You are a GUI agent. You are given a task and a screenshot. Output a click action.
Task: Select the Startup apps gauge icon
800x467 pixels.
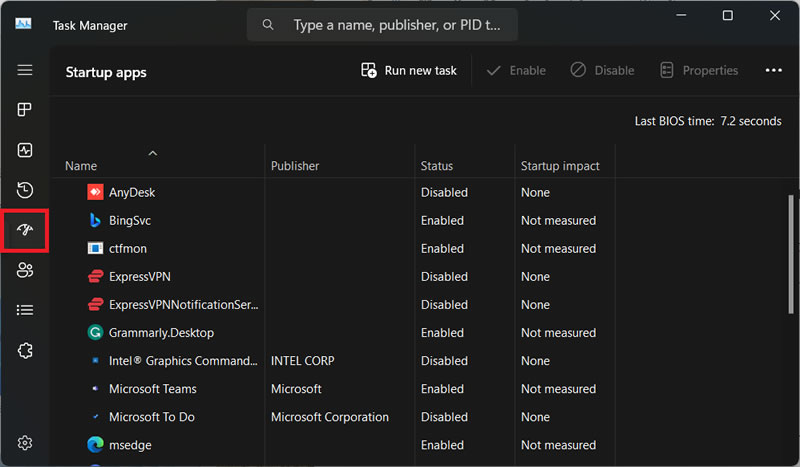(24, 230)
